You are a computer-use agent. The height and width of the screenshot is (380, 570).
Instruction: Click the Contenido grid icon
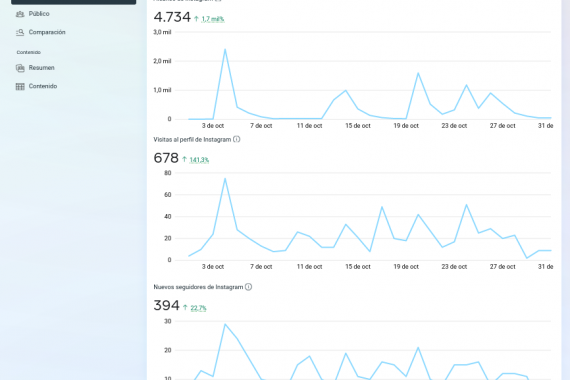click(20, 86)
